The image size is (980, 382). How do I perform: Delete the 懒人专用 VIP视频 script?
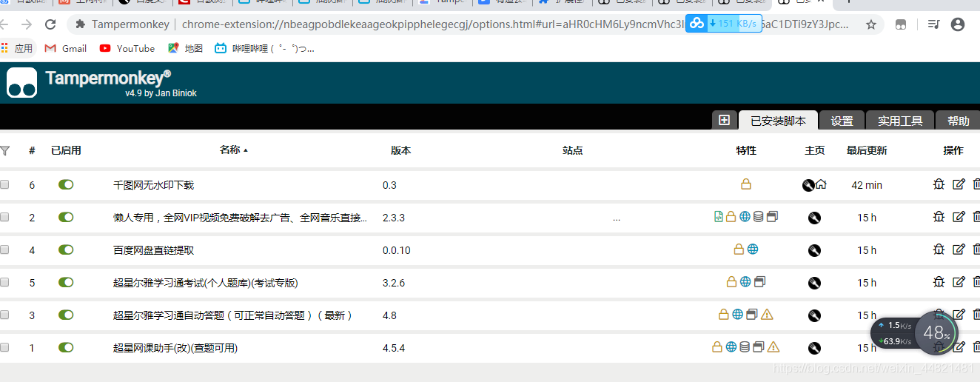pyautogui.click(x=976, y=217)
